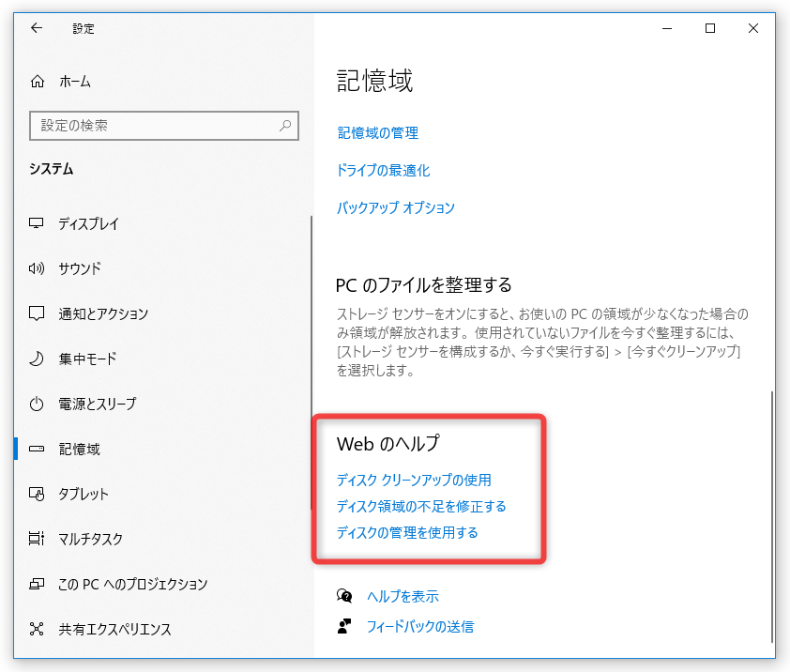The height and width of the screenshot is (672, 790).
Task: Open the ホーム home icon
Action: coord(38,81)
